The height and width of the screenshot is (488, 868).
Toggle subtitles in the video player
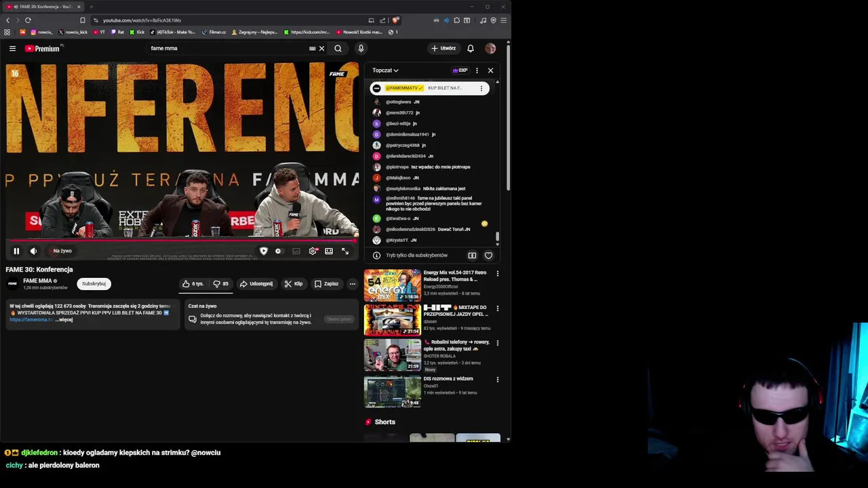pyautogui.click(x=296, y=251)
